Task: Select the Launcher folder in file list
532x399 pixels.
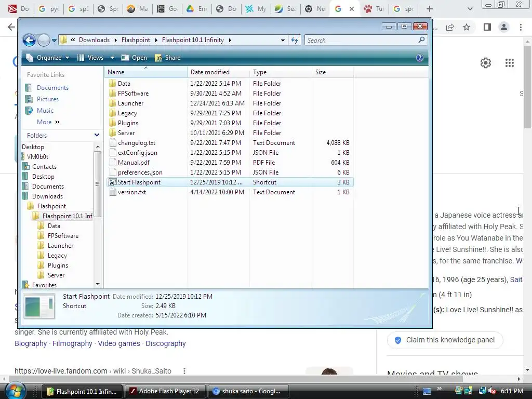Action: (130, 103)
